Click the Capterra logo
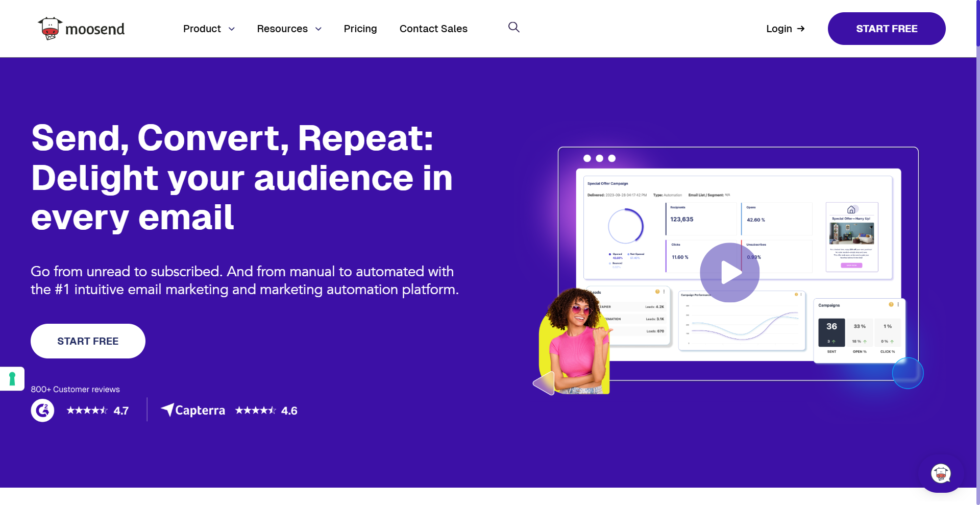This screenshot has height=505, width=980. [193, 411]
